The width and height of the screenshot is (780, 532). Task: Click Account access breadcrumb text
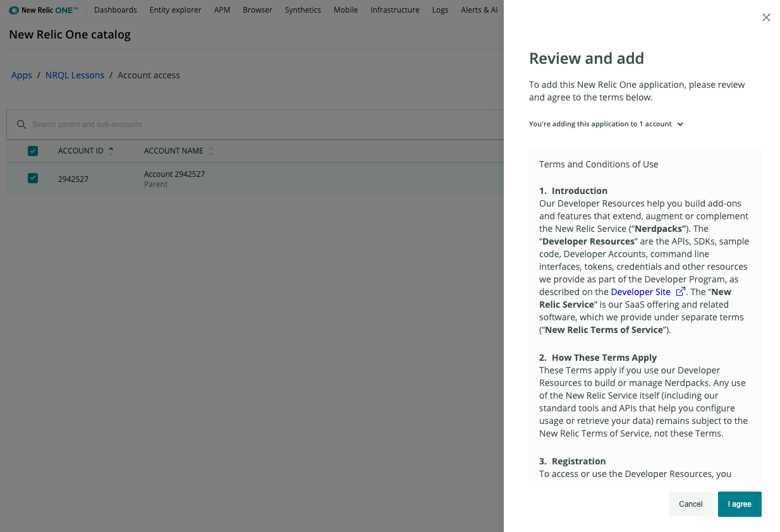[149, 75]
